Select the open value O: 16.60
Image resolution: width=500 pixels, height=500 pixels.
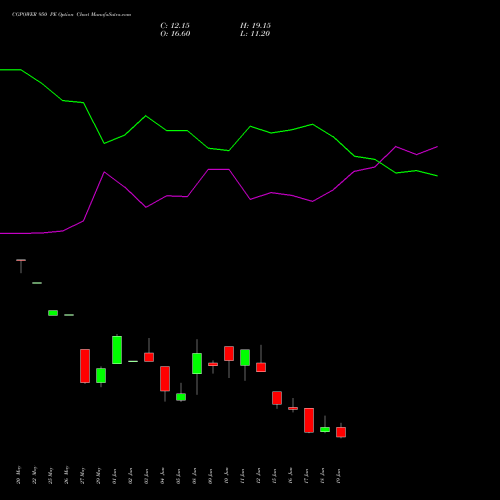(x=175, y=34)
